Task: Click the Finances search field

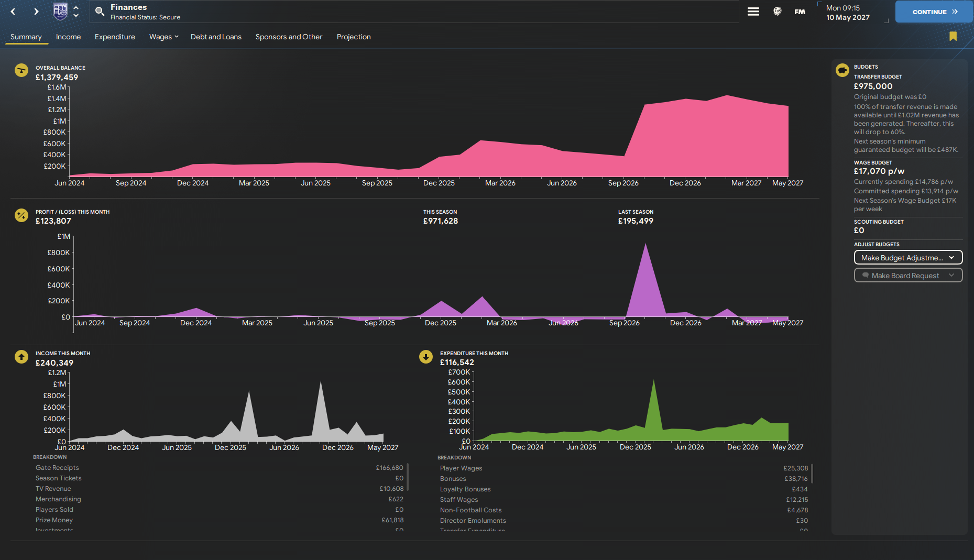Action: pyautogui.click(x=414, y=12)
